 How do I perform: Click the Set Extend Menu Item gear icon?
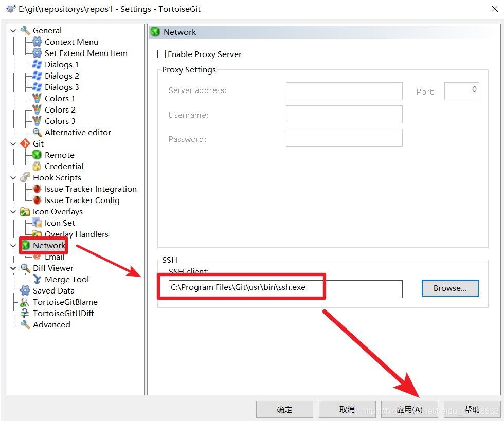(37, 53)
